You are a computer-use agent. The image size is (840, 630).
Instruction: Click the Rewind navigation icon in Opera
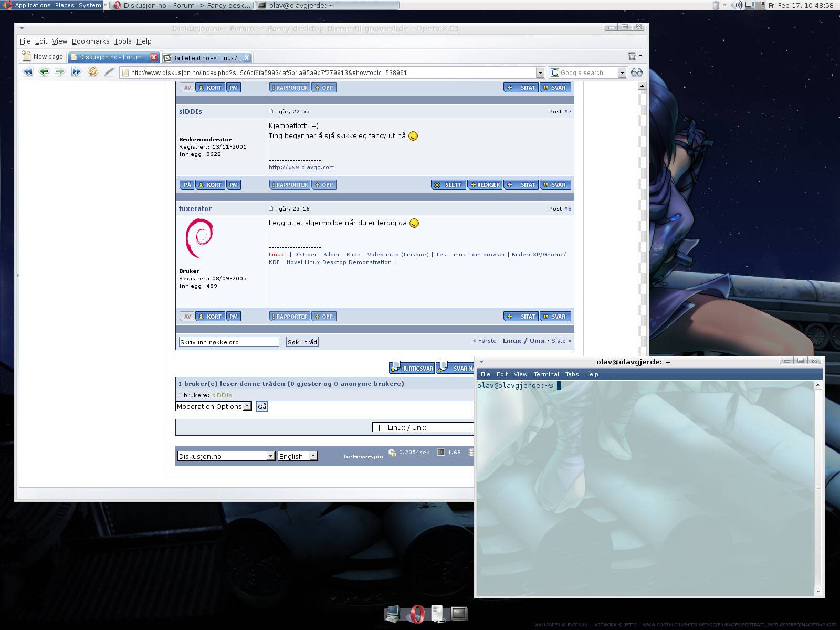pyautogui.click(x=28, y=72)
